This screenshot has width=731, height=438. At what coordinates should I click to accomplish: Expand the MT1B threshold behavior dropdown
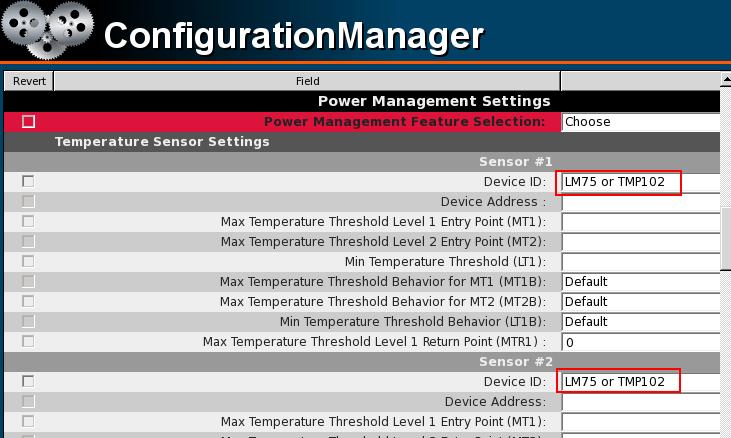pyautogui.click(x=640, y=282)
